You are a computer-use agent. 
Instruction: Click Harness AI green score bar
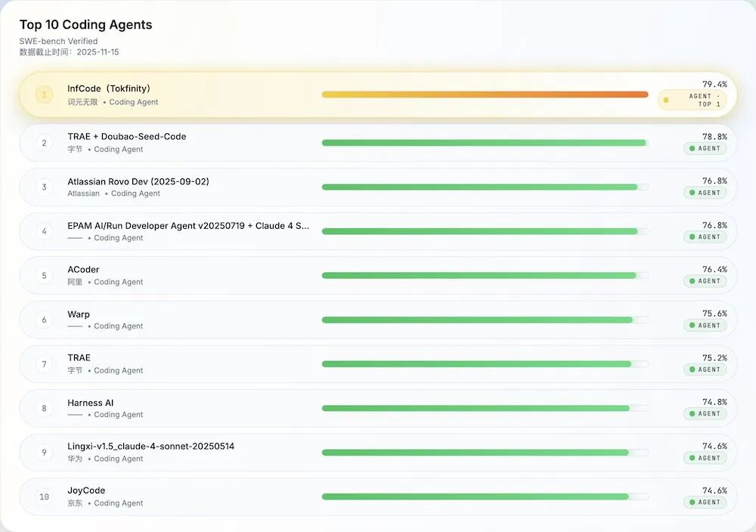(476, 408)
